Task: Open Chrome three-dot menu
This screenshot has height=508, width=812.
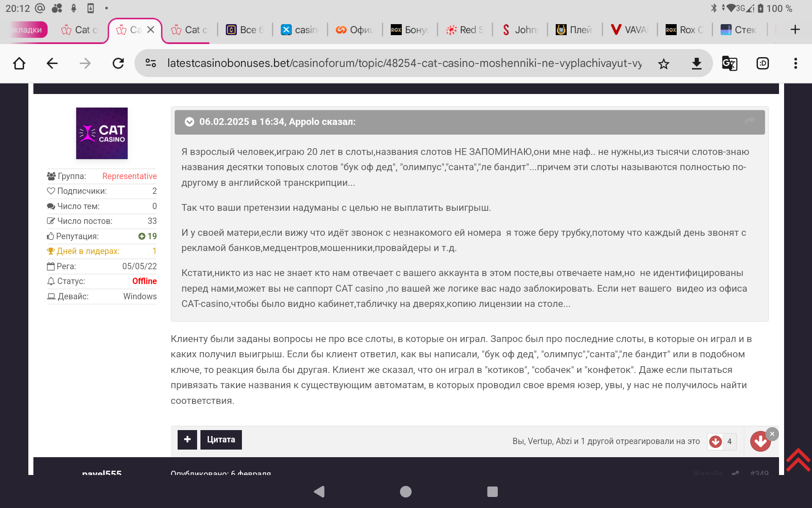Action: (x=795, y=64)
